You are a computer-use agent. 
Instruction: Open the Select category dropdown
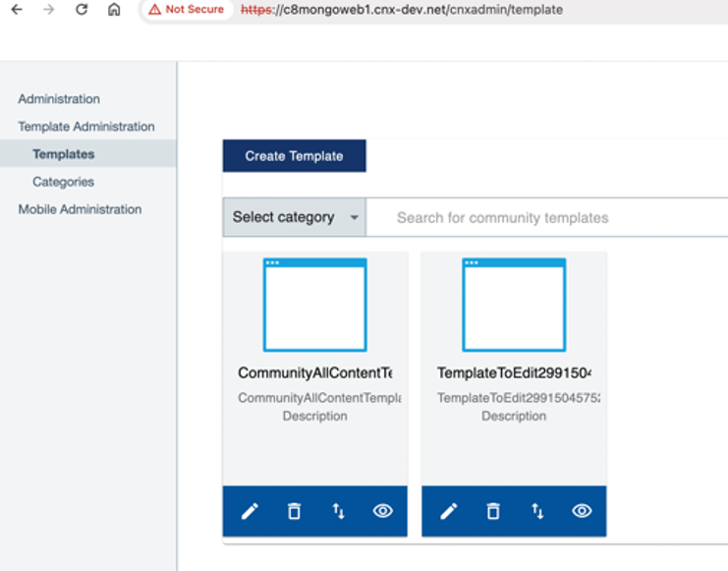[295, 217]
